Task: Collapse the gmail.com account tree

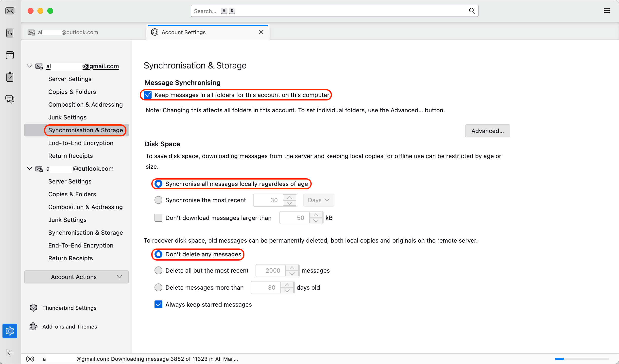Action: tap(29, 66)
